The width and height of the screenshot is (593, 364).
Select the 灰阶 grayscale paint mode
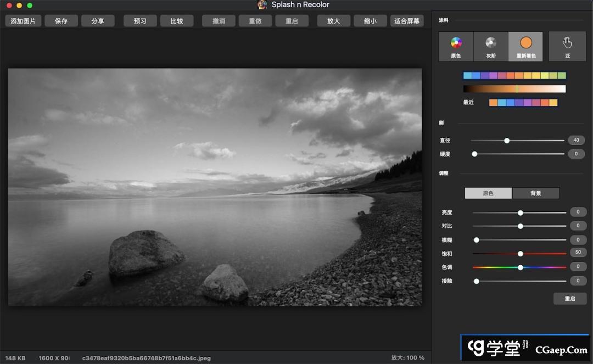click(x=490, y=46)
